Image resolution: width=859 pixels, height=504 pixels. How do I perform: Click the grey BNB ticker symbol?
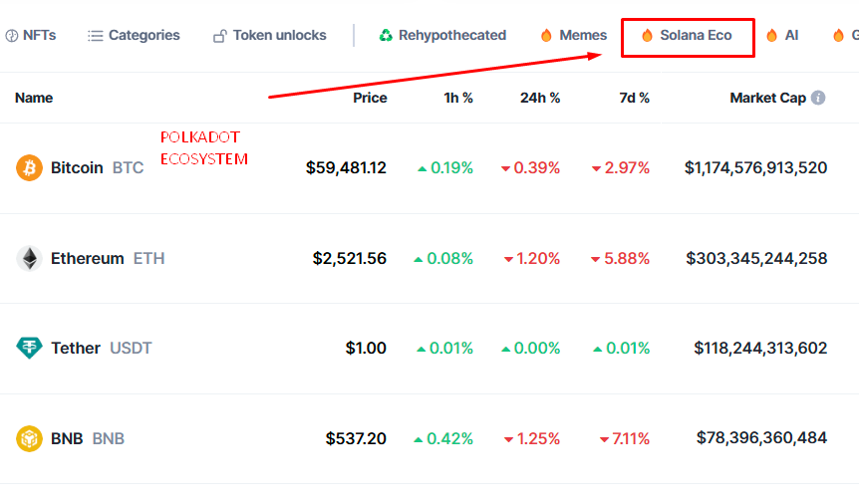tap(109, 438)
